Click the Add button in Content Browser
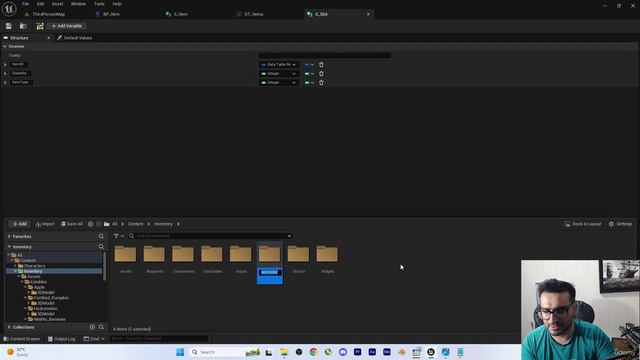This screenshot has width=640, height=360. pyautogui.click(x=19, y=224)
